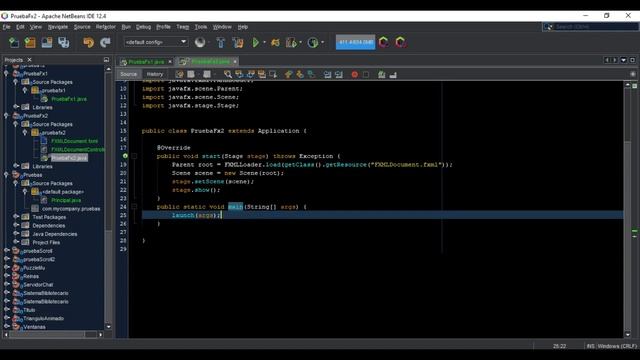Profile the project

(x=291, y=42)
